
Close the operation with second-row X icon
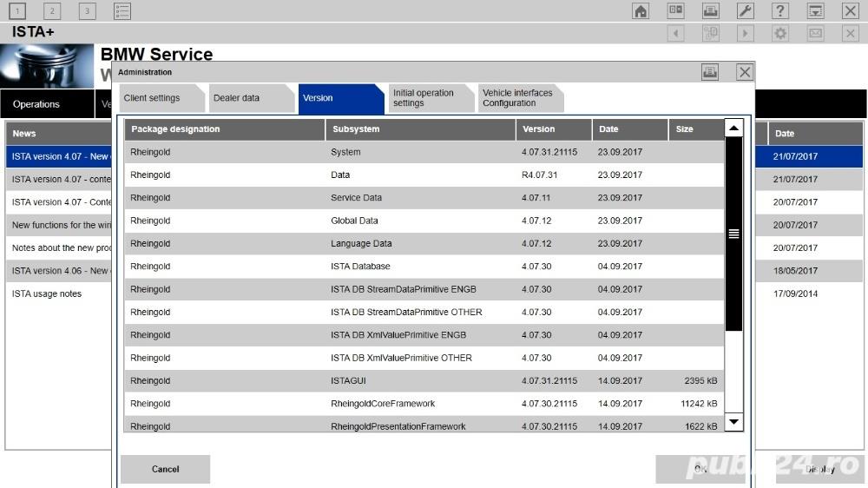pos(851,33)
